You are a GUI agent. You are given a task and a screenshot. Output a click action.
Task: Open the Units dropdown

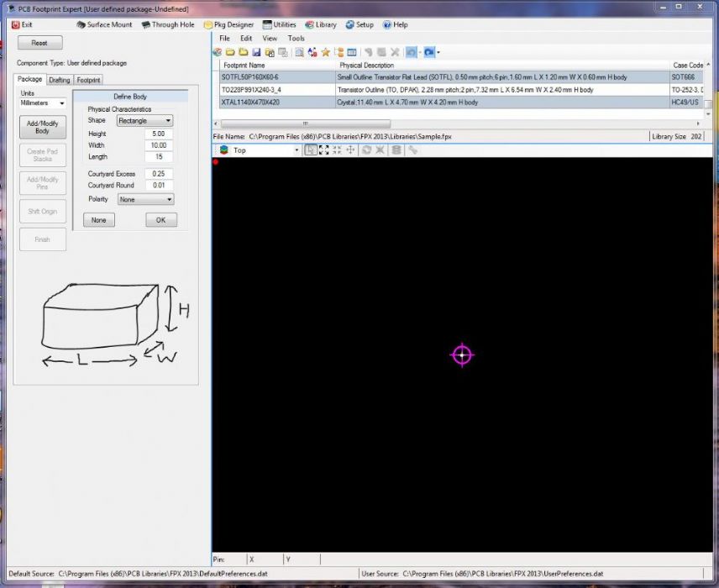(42, 103)
